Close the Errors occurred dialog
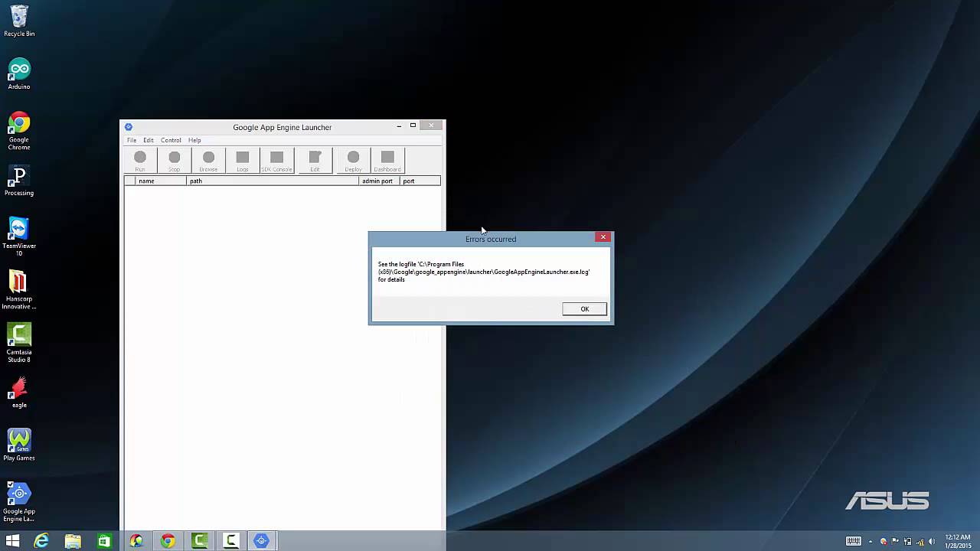This screenshot has width=980, height=551. point(603,237)
